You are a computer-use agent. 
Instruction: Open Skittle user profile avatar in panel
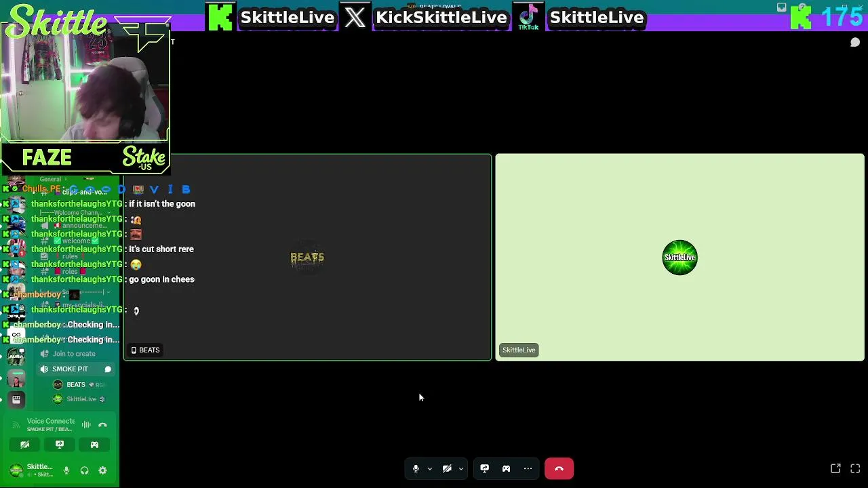16,470
